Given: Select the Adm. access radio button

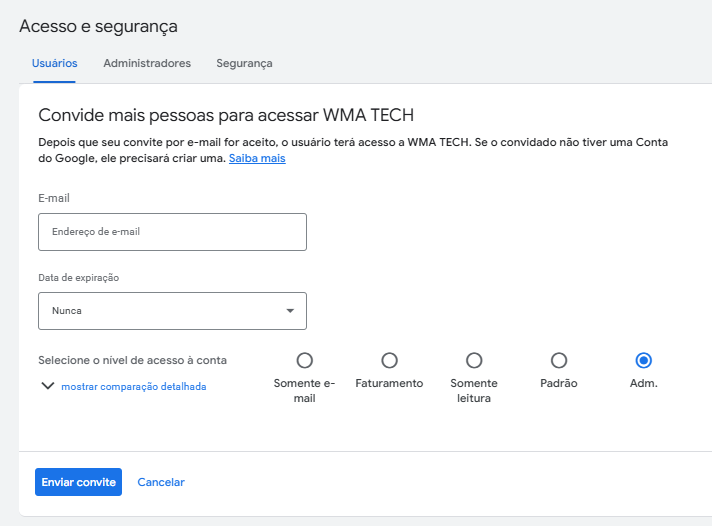Looking at the screenshot, I should 643,361.
